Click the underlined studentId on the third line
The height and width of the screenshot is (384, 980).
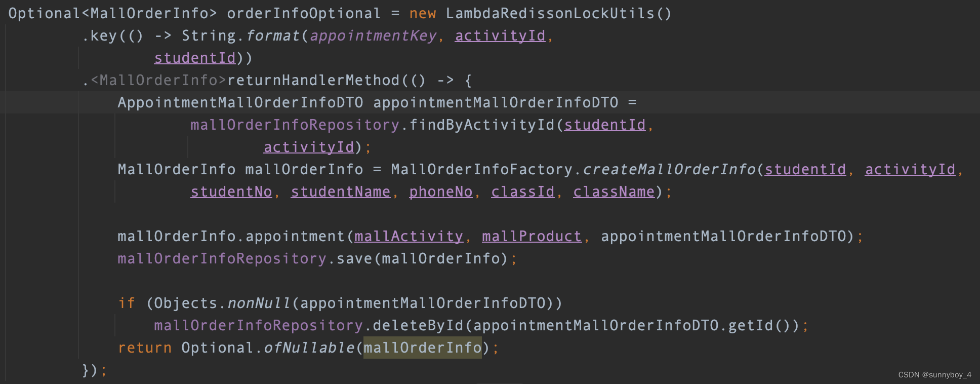[x=195, y=58]
